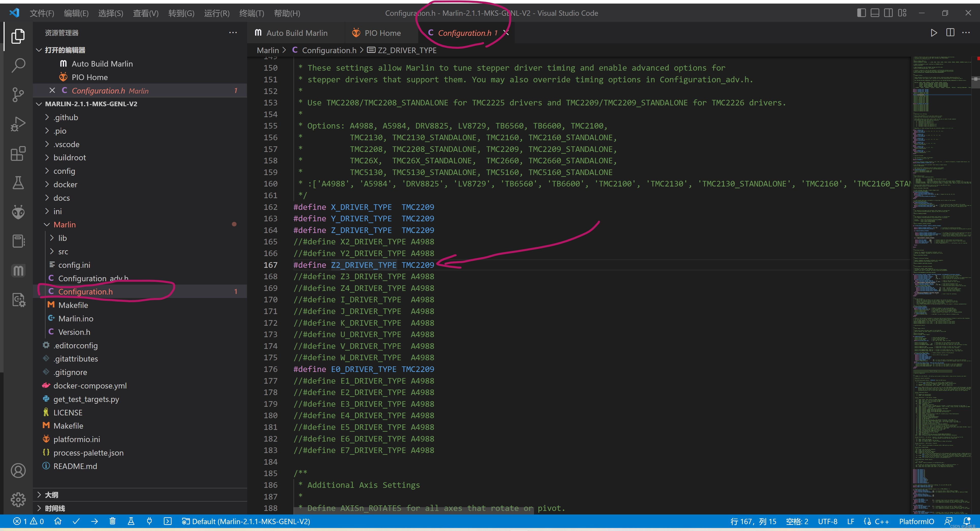Expand the docker folder
The height and width of the screenshot is (531, 980).
coord(47,184)
